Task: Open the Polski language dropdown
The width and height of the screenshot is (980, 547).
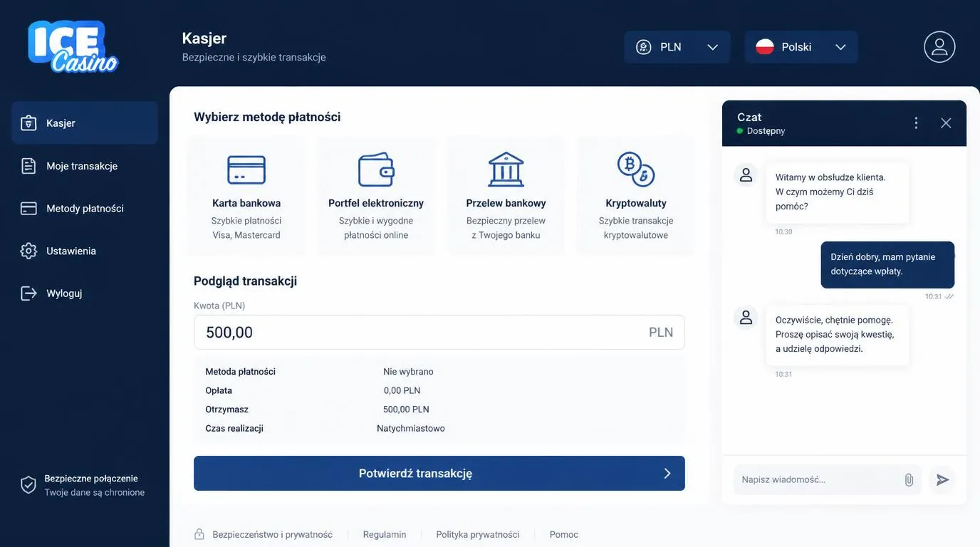Action: coord(801,47)
